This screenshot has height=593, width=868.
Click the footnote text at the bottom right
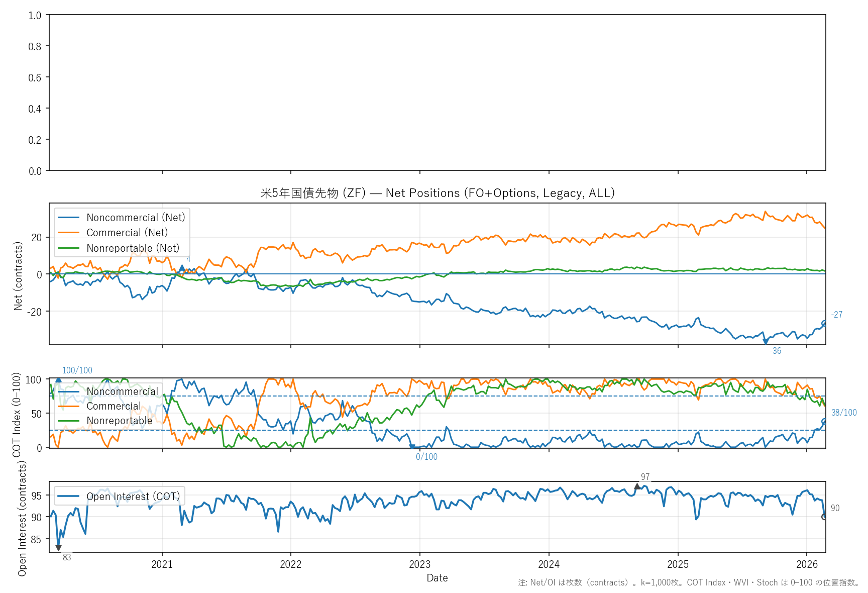(689, 583)
